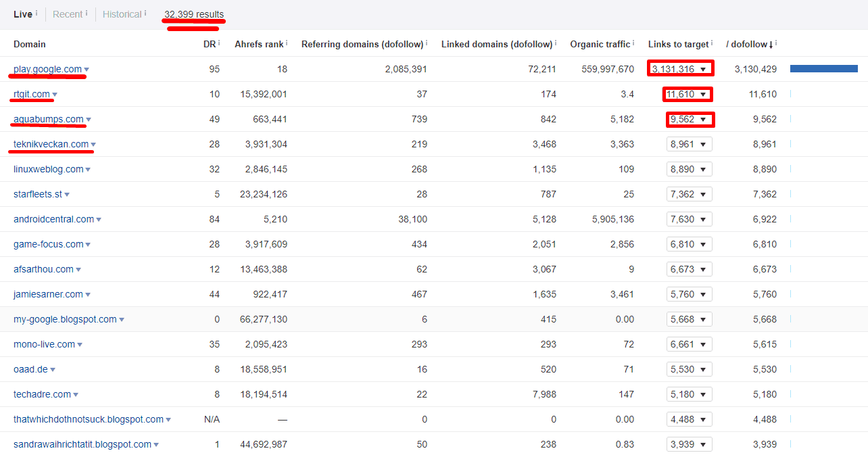Sort by Organic traffic column header
Image resolution: width=868 pixels, height=455 pixels.
point(600,44)
